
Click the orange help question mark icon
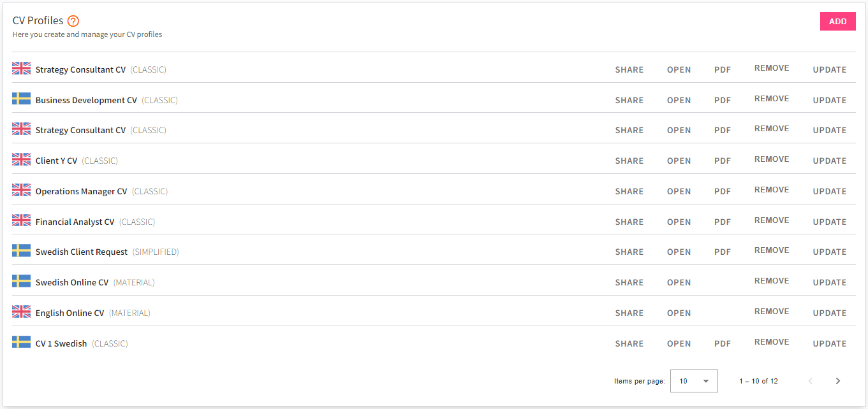click(73, 21)
